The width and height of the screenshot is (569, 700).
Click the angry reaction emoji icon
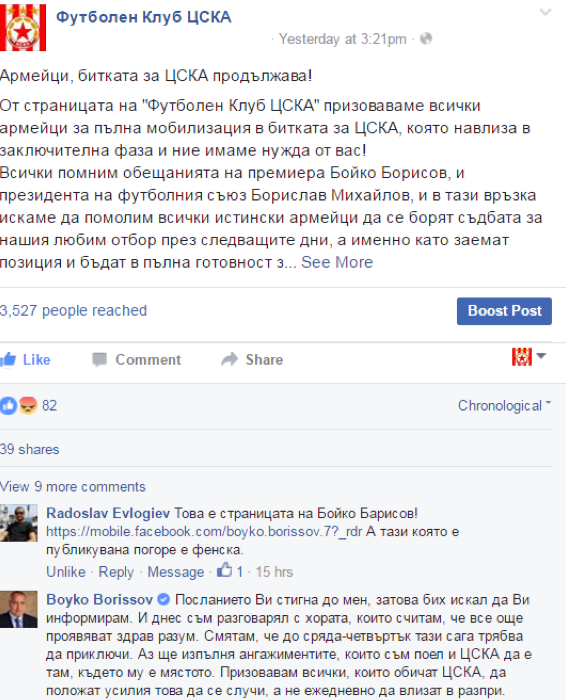28,406
